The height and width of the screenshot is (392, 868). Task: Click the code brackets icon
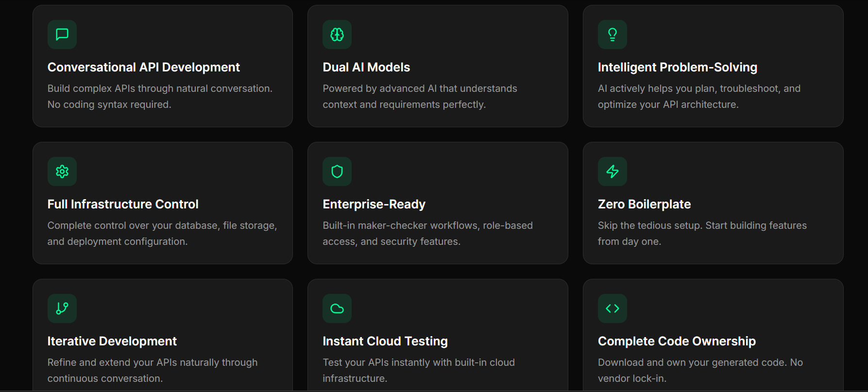pos(612,308)
